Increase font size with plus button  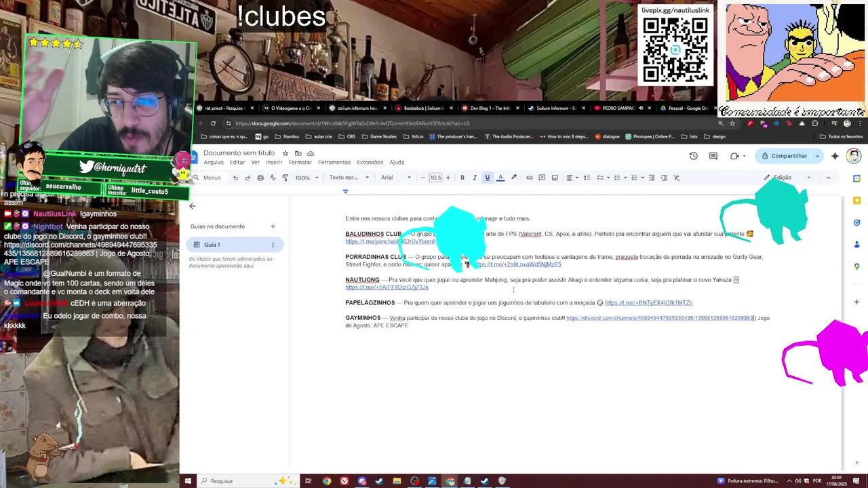(448, 178)
